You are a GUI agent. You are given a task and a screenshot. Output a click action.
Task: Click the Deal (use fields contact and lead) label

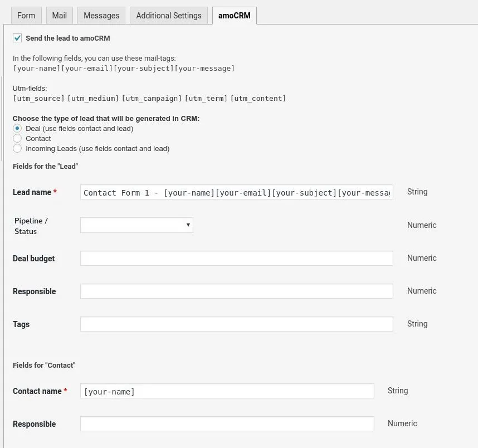[x=79, y=128]
